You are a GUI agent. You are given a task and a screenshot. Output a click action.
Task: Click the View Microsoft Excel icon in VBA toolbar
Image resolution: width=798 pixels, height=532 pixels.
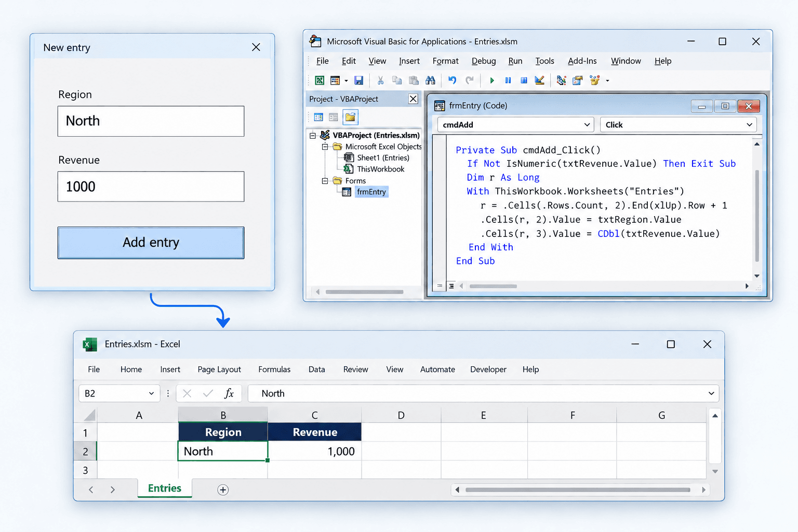[320, 81]
